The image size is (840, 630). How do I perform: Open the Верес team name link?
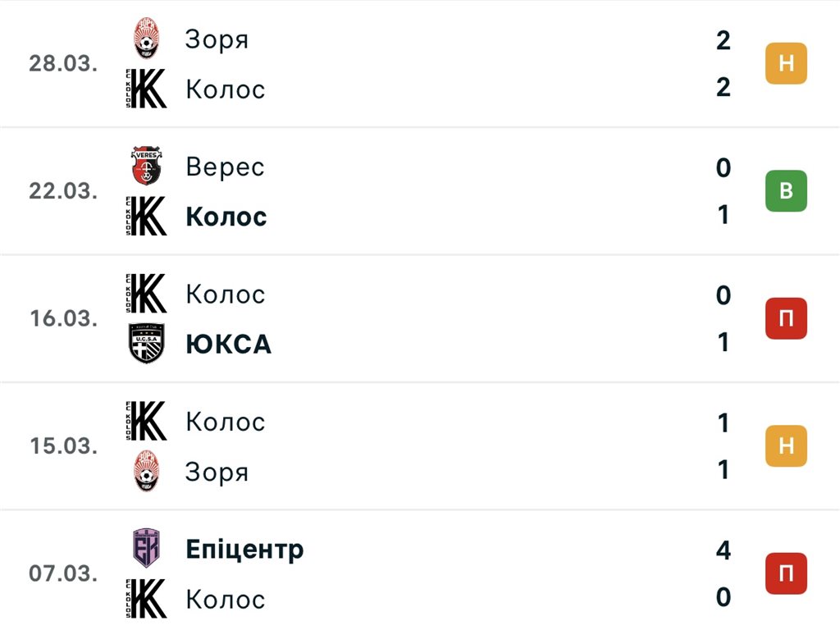(x=225, y=167)
